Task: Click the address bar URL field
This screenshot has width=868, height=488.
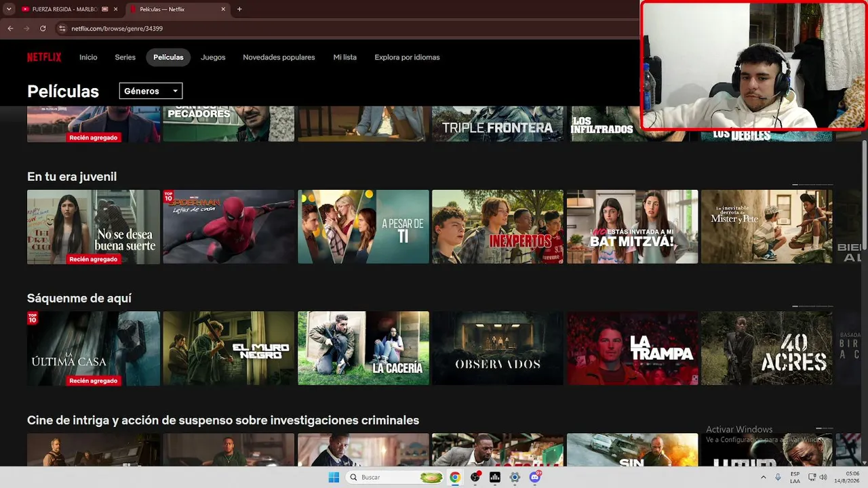Action: point(346,28)
